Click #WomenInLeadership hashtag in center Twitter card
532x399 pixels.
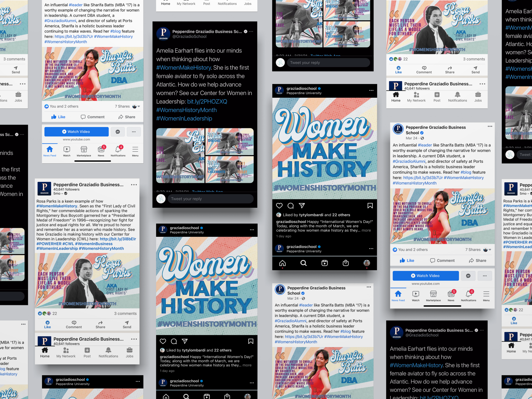click(x=184, y=119)
